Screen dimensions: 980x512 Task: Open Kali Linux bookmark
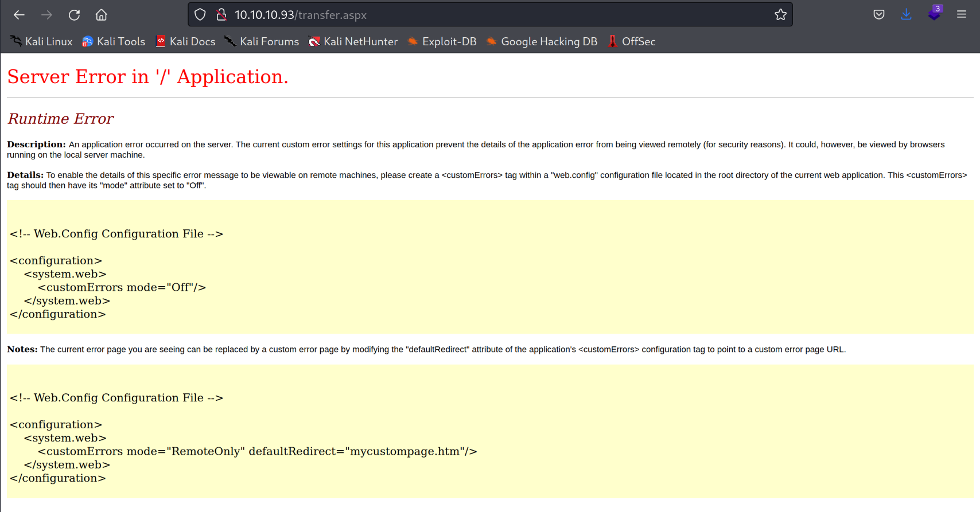pos(41,41)
